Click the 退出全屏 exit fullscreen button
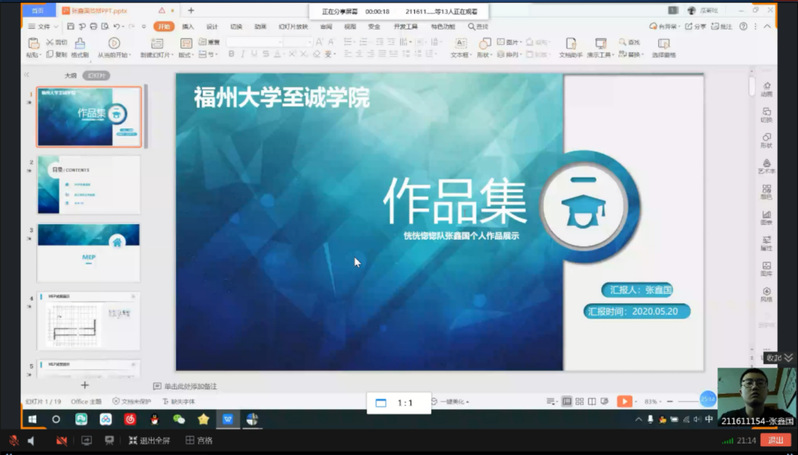 (x=149, y=441)
